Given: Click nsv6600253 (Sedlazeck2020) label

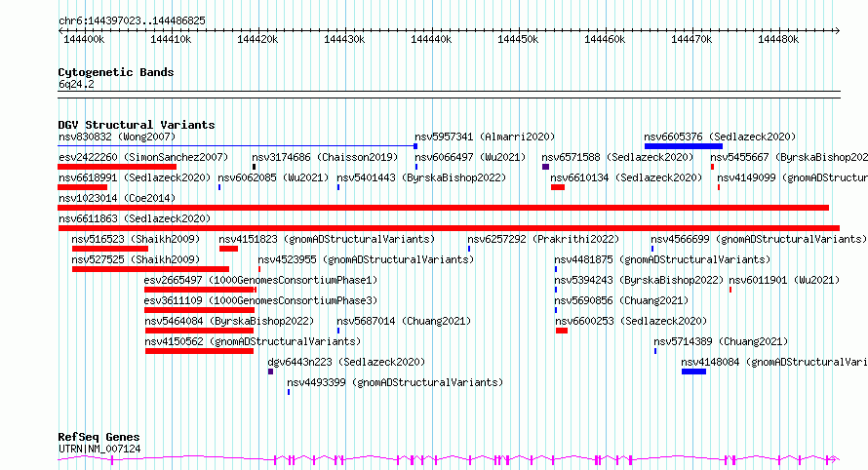Looking at the screenshot, I should click(x=631, y=321).
